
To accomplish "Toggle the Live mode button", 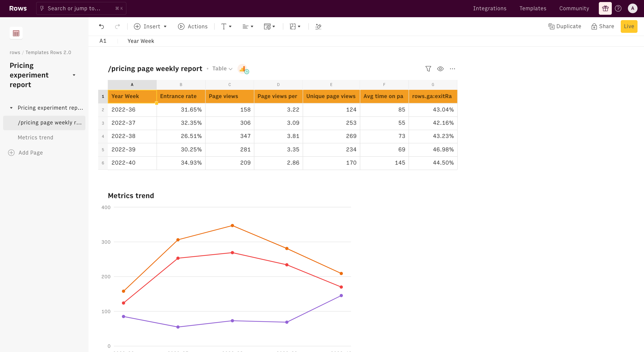I will (629, 26).
